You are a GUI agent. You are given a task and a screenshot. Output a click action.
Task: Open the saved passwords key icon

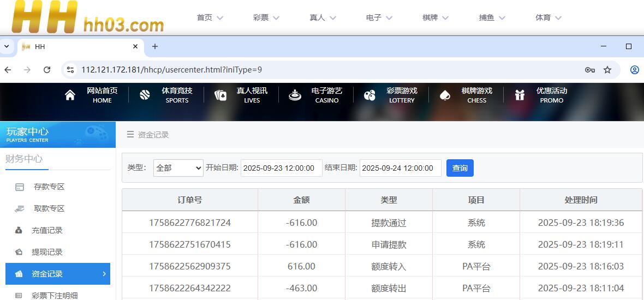589,70
